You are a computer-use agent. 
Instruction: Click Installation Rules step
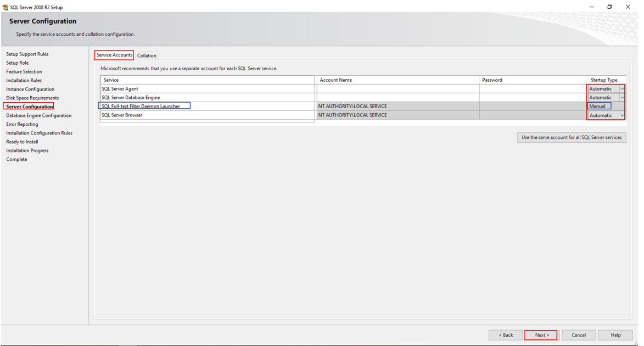pos(24,81)
